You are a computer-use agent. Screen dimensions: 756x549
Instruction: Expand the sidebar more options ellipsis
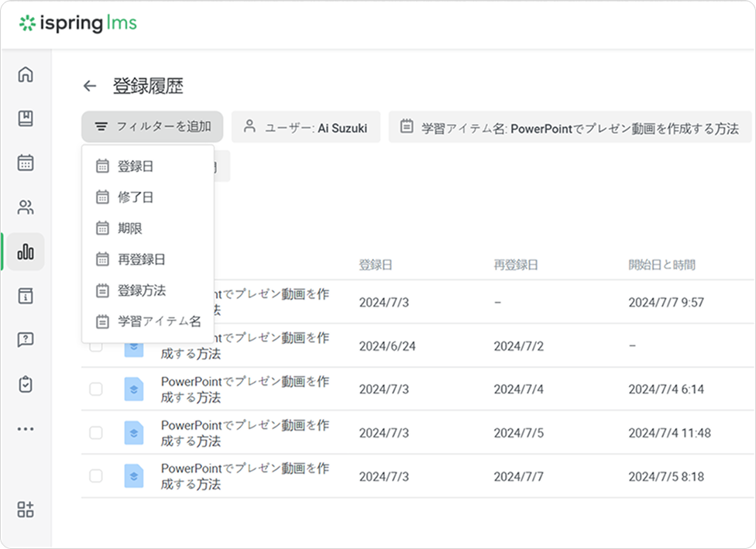tap(26, 428)
